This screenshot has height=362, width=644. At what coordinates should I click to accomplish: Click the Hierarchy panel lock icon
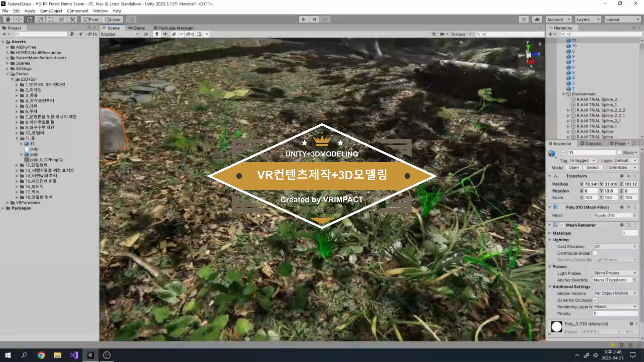tap(633, 28)
